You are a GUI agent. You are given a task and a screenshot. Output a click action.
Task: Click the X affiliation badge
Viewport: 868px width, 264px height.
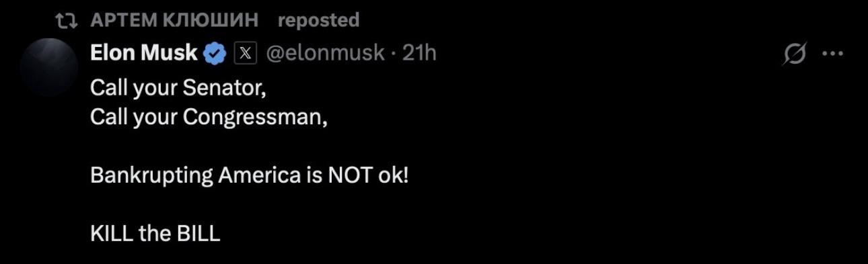point(246,53)
